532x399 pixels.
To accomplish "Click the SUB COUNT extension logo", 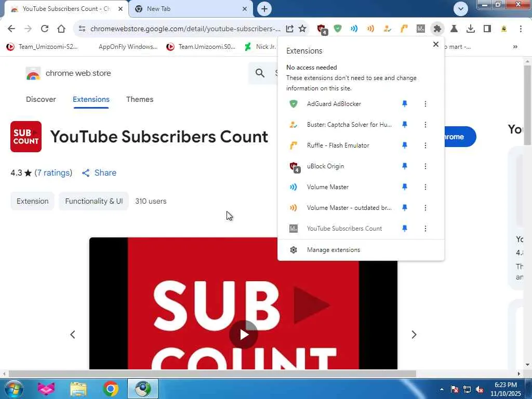I will point(26,137).
